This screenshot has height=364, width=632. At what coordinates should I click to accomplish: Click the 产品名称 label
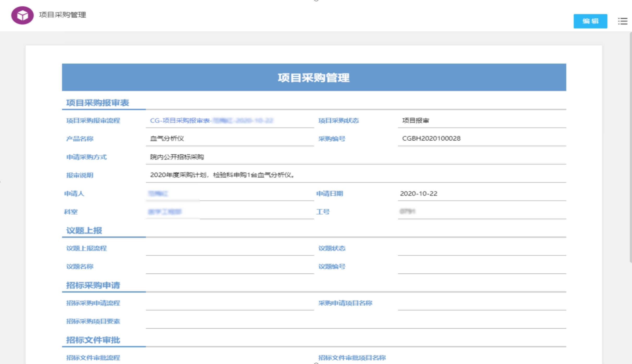pos(80,139)
